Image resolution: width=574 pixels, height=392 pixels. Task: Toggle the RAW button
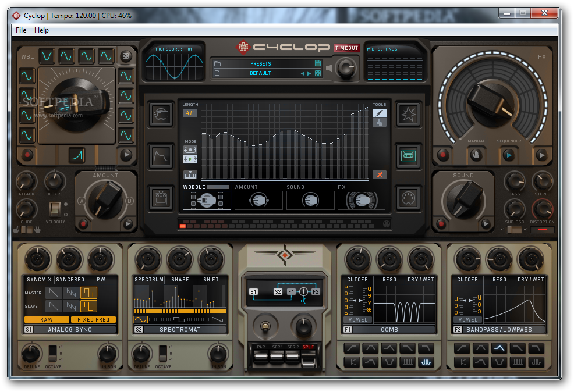[47, 320]
